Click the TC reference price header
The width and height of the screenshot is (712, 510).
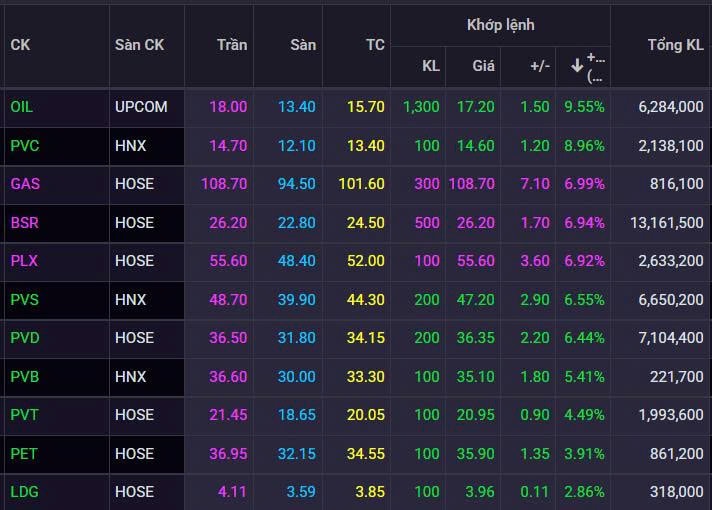[374, 45]
